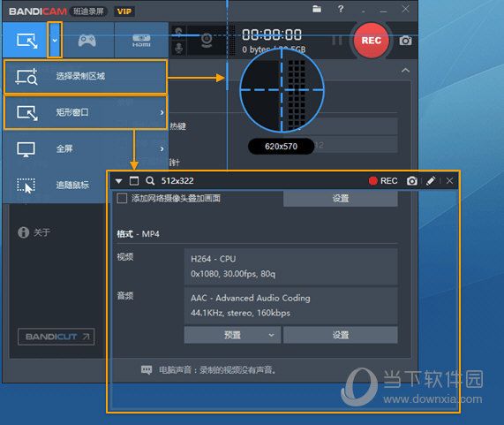The image size is (504, 425).
Task: Click the H264 - CPU video codec text
Action: tap(213, 259)
